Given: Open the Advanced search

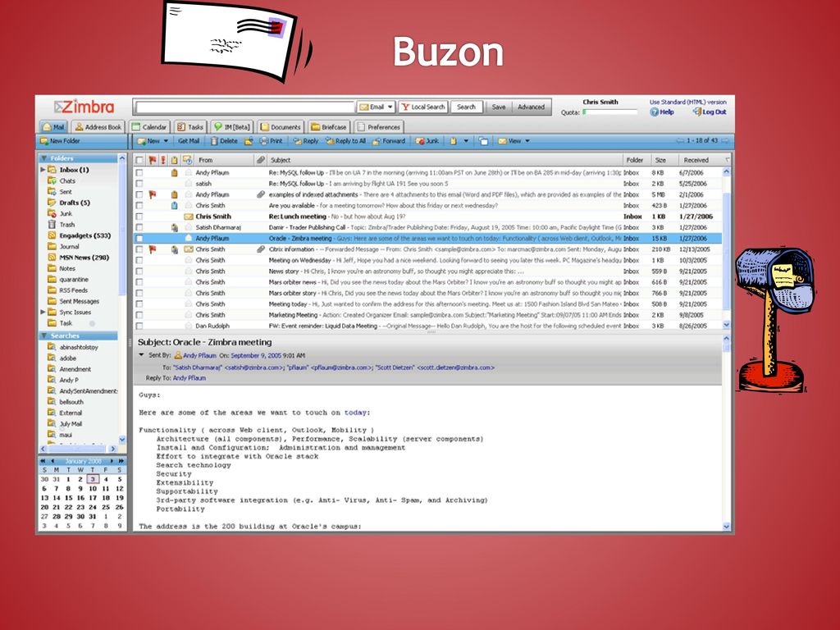Looking at the screenshot, I should point(531,107).
